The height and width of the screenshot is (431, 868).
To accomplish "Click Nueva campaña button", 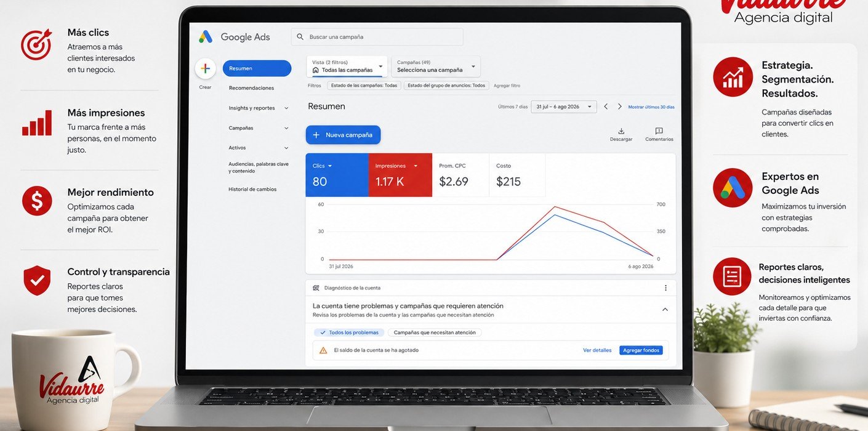I will tap(343, 135).
